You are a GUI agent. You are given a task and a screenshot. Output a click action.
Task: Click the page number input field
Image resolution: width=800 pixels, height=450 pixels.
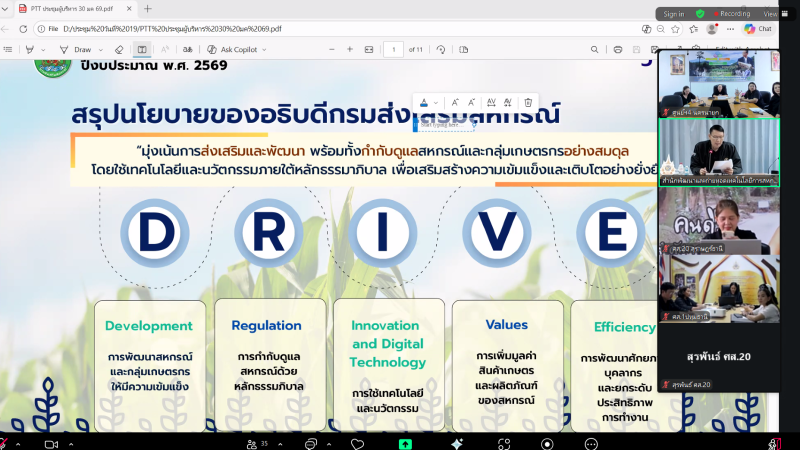[x=394, y=49]
